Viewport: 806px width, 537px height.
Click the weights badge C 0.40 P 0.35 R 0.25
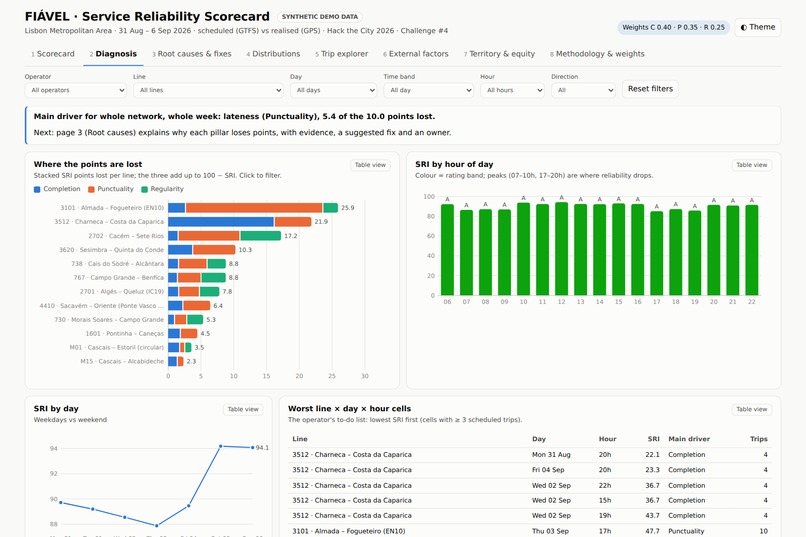673,27
